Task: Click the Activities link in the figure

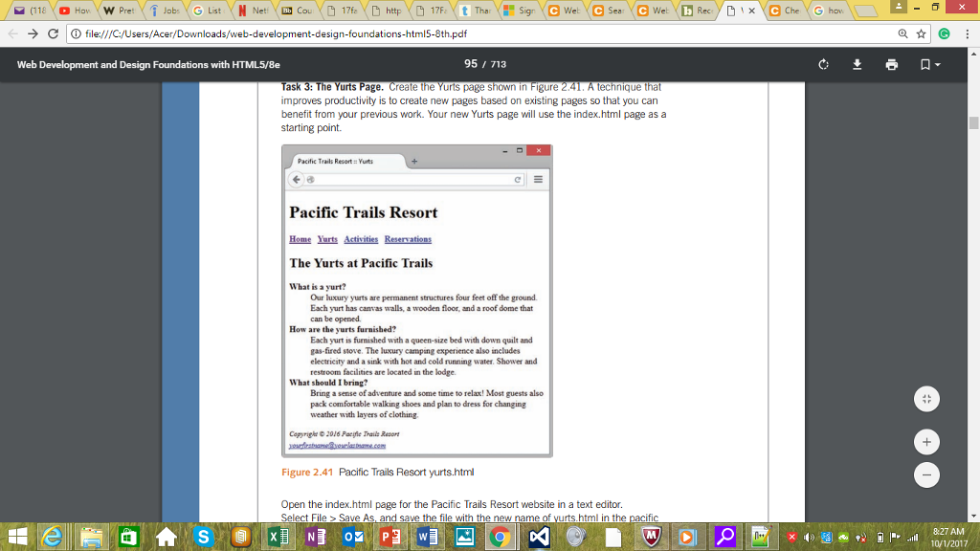Action: coord(361,239)
